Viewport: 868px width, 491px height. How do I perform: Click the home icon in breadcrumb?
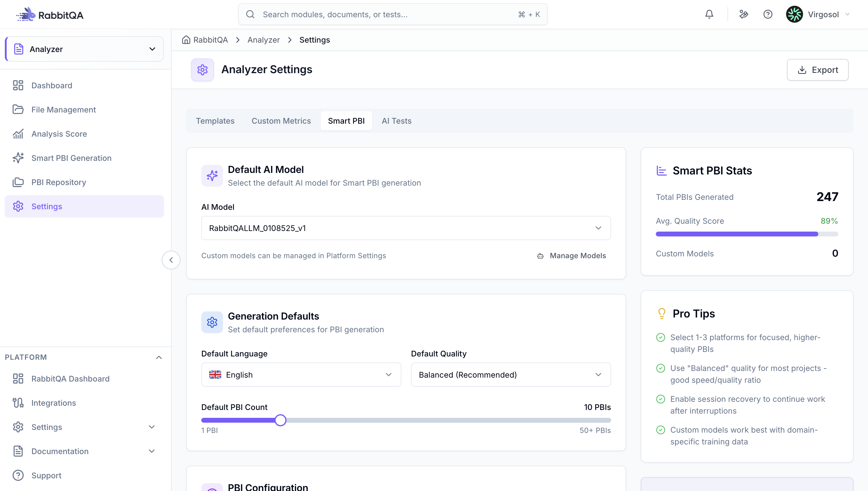pos(186,40)
